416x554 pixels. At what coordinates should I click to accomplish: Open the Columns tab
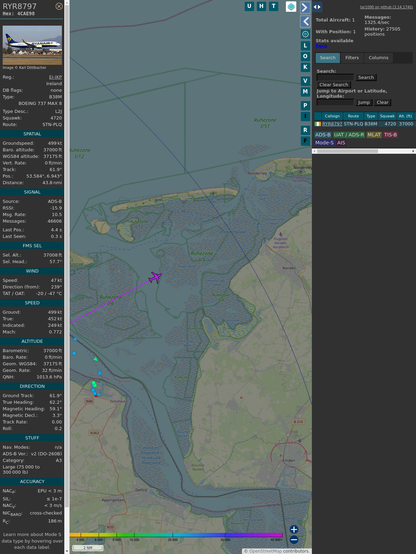(x=378, y=58)
